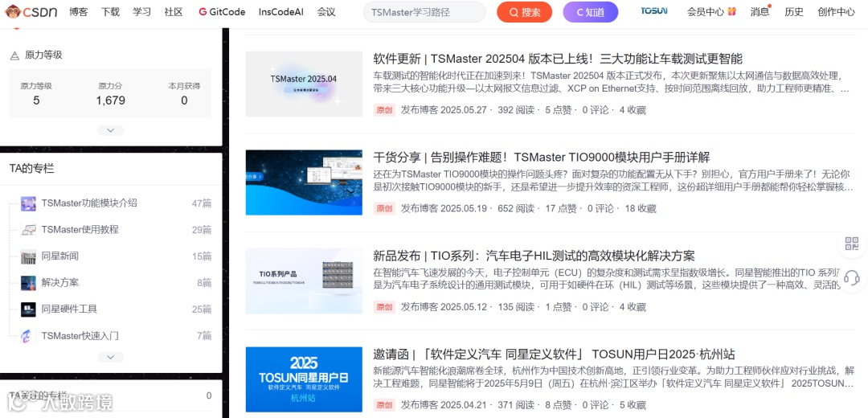This screenshot has height=418, width=868.
Task: Open the TIO系列产品 article thumbnail
Action: 304,281
